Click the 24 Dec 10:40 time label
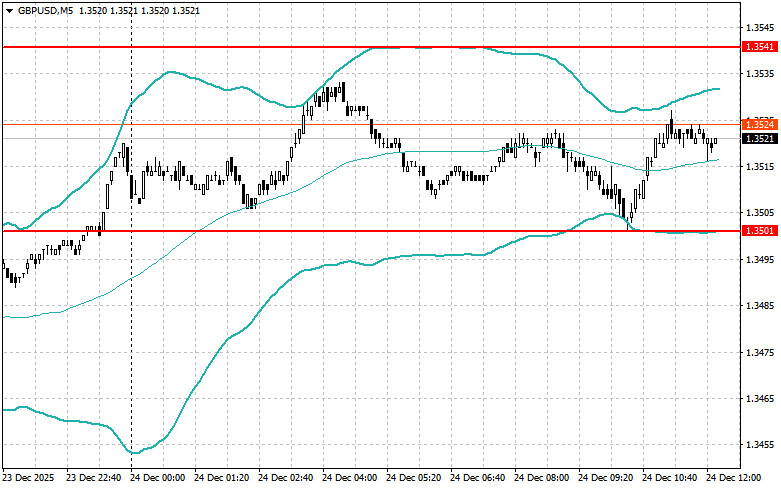Image resolution: width=781 pixels, height=489 pixels. pos(669,478)
